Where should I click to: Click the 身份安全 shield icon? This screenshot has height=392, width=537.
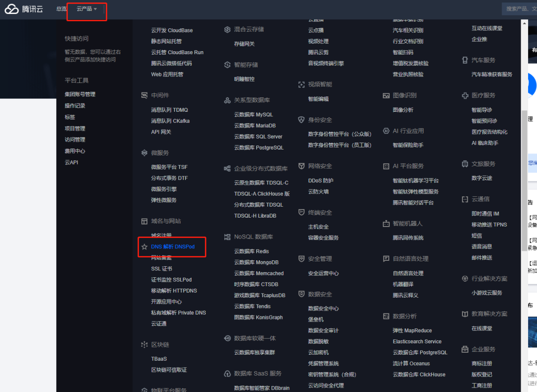point(301,120)
